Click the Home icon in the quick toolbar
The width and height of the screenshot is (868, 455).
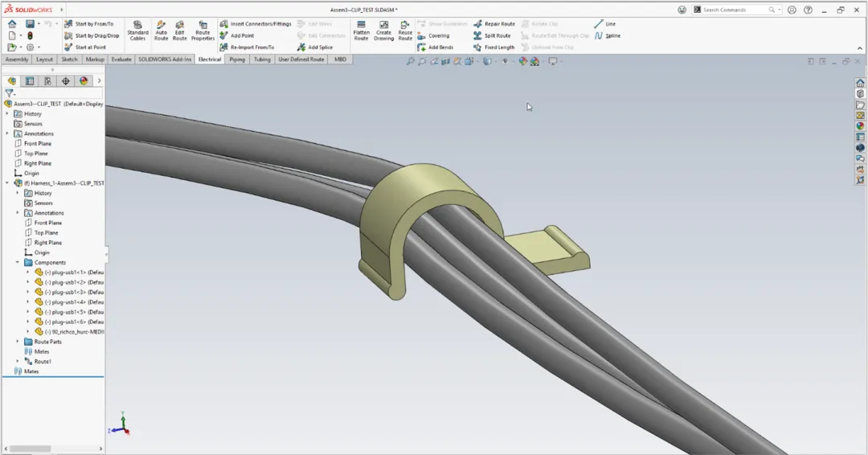click(12, 24)
